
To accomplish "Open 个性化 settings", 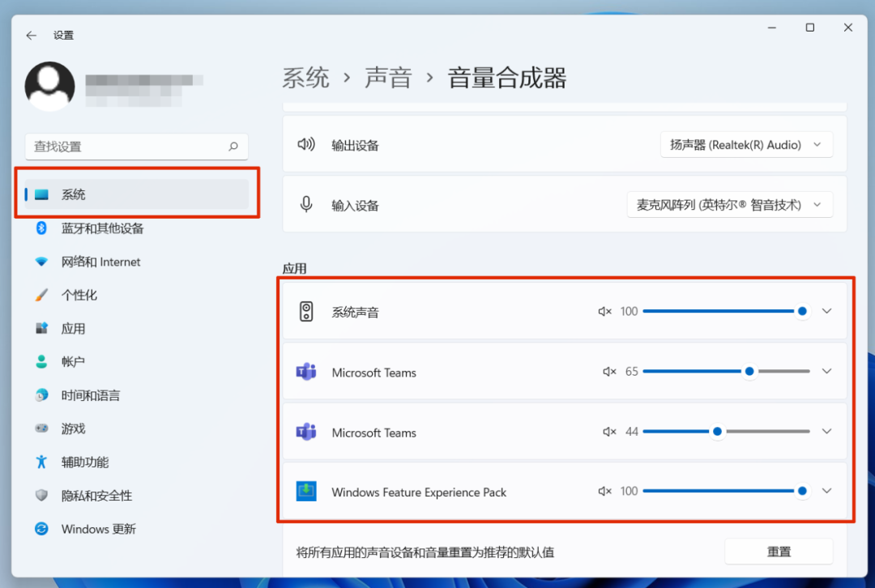I will pos(137,295).
